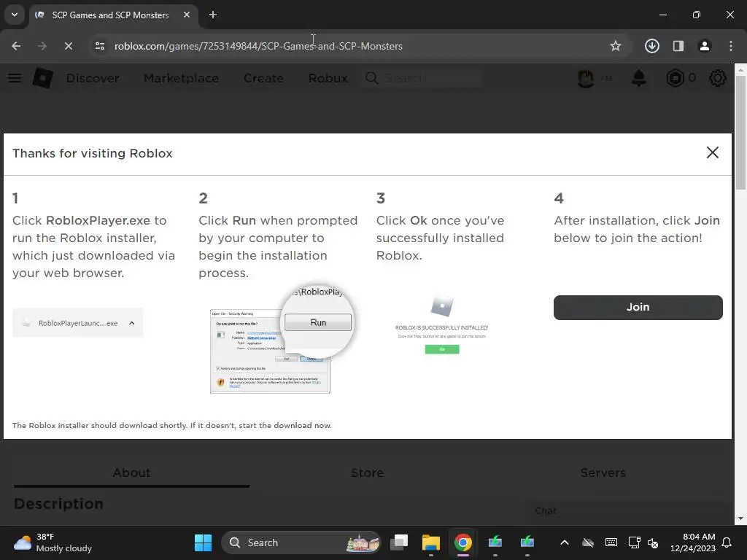This screenshot has height=560, width=747.
Task: Open Chrome downloads icon
Action: (651, 46)
